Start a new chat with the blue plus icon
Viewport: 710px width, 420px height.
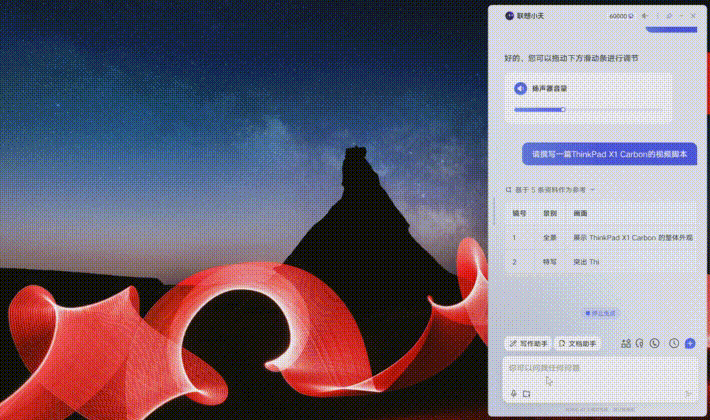(x=689, y=343)
